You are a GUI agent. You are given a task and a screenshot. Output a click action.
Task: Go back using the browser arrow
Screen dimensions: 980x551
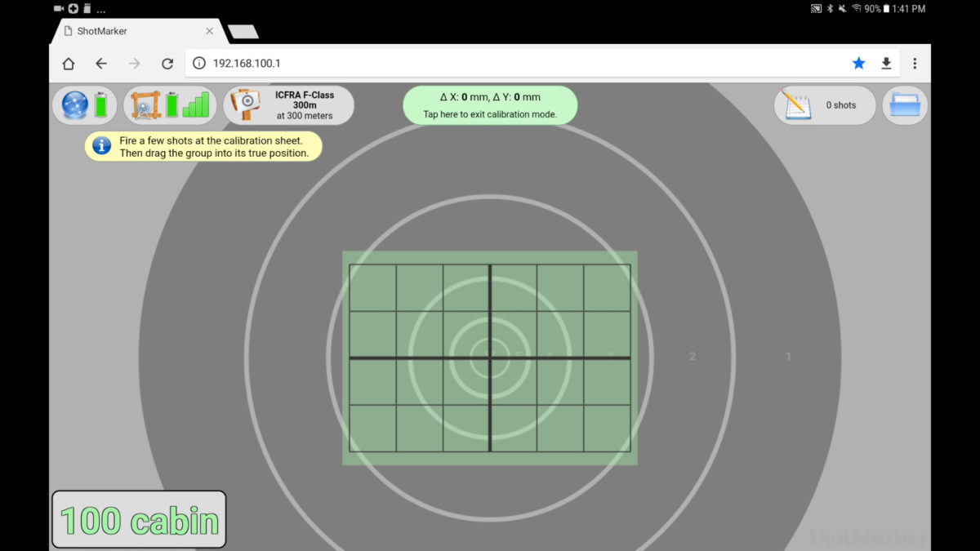pos(101,64)
